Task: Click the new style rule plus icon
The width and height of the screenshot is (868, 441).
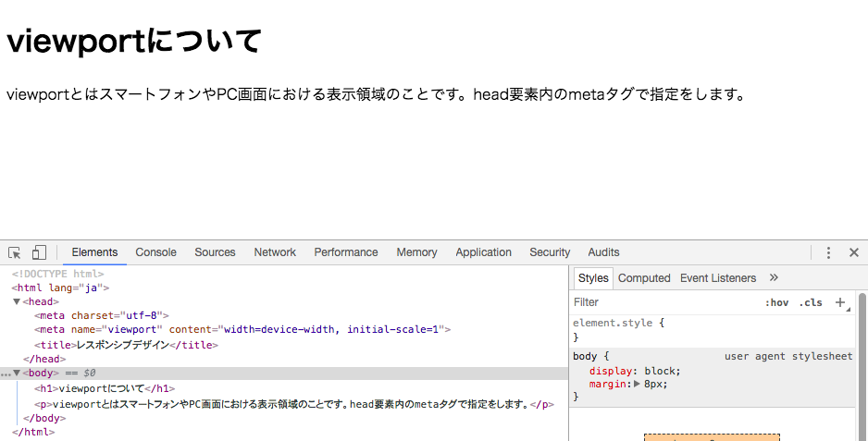Action: tap(840, 302)
